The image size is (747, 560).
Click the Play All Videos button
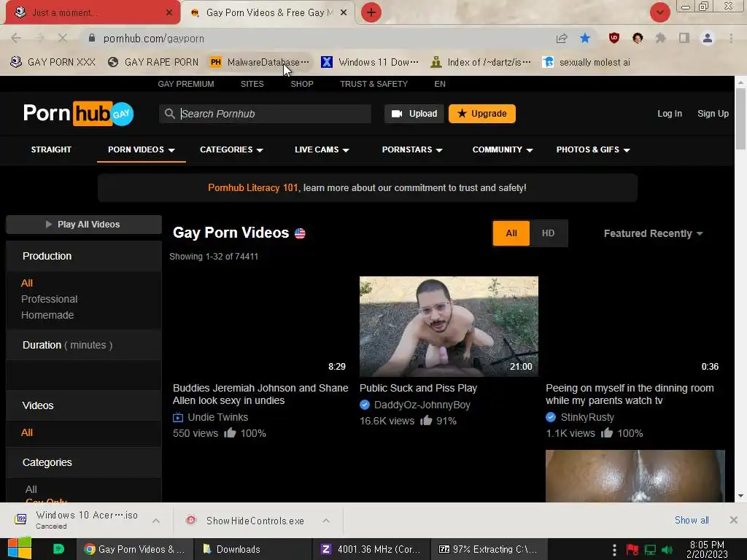tap(84, 225)
